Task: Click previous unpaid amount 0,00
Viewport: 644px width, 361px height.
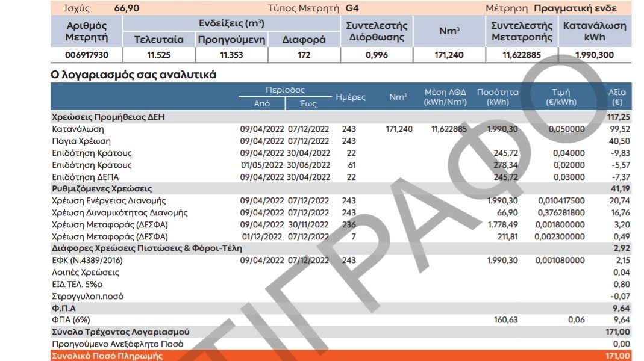Action: coord(622,344)
